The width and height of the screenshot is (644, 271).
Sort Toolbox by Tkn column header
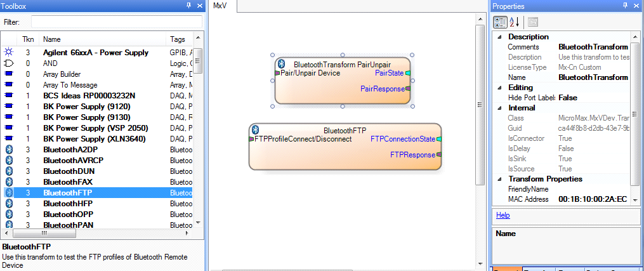[x=28, y=39]
